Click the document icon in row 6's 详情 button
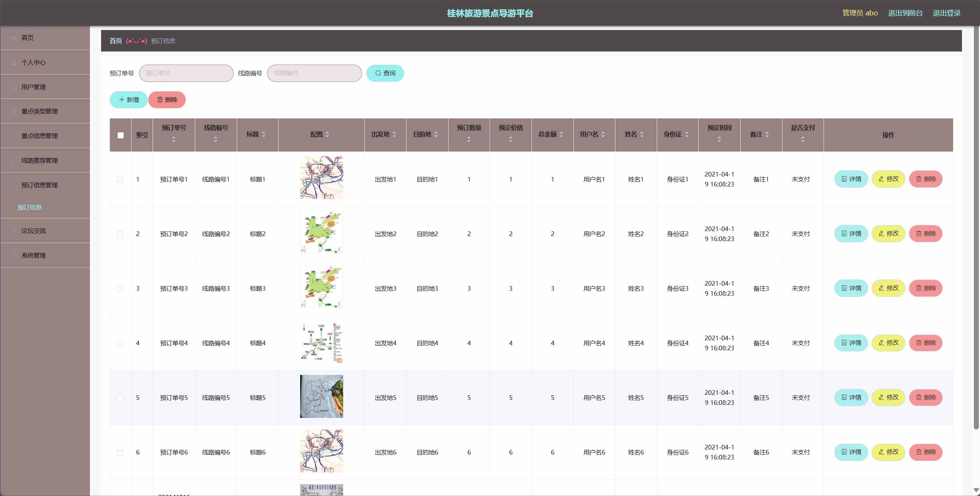Viewport: 980px width, 496px height. [x=844, y=452]
